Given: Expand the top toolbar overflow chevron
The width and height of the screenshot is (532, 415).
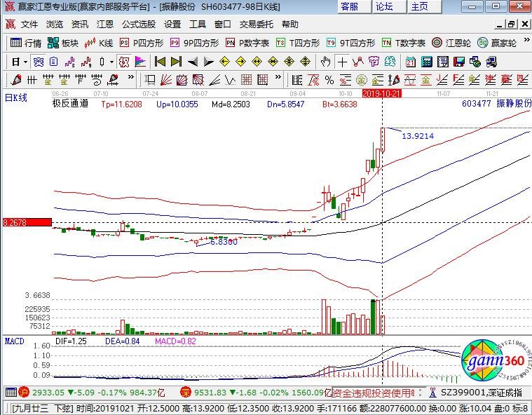Looking at the screenshot, I should click(526, 40).
